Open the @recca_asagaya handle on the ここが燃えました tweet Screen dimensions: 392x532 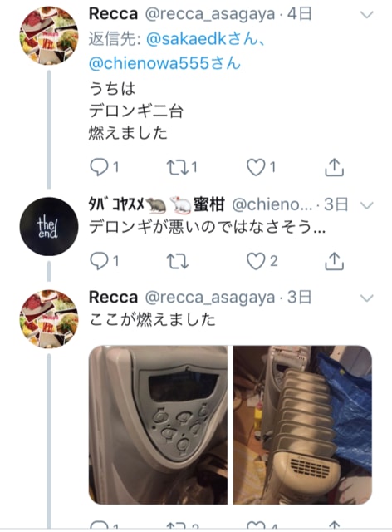click(210, 298)
